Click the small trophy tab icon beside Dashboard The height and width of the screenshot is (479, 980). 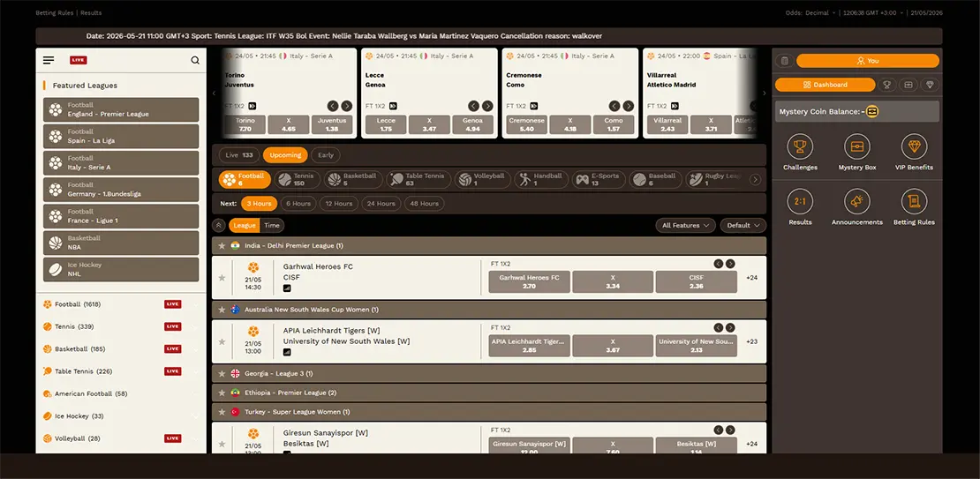[886, 85]
